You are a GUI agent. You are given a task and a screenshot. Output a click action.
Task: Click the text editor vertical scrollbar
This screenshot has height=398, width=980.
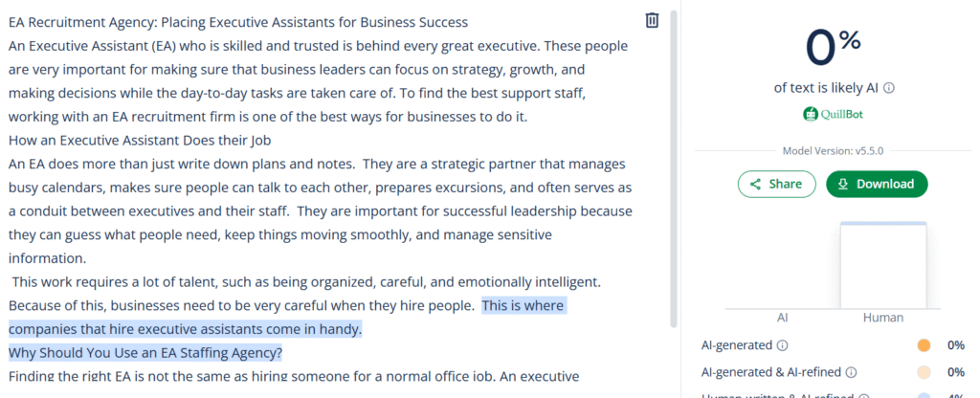[x=673, y=168]
